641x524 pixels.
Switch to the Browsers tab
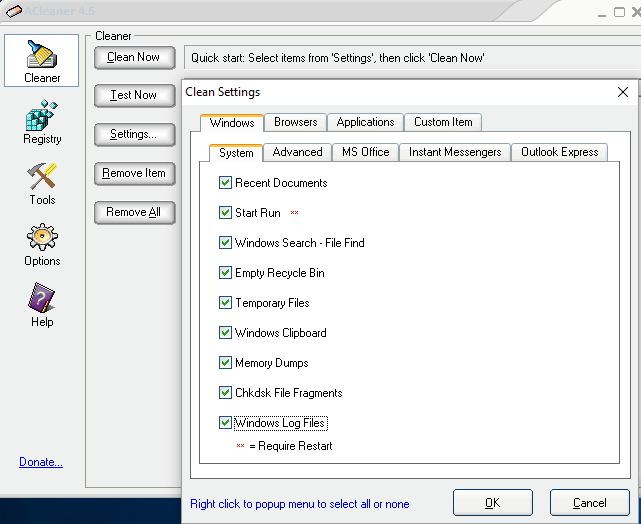coord(296,122)
